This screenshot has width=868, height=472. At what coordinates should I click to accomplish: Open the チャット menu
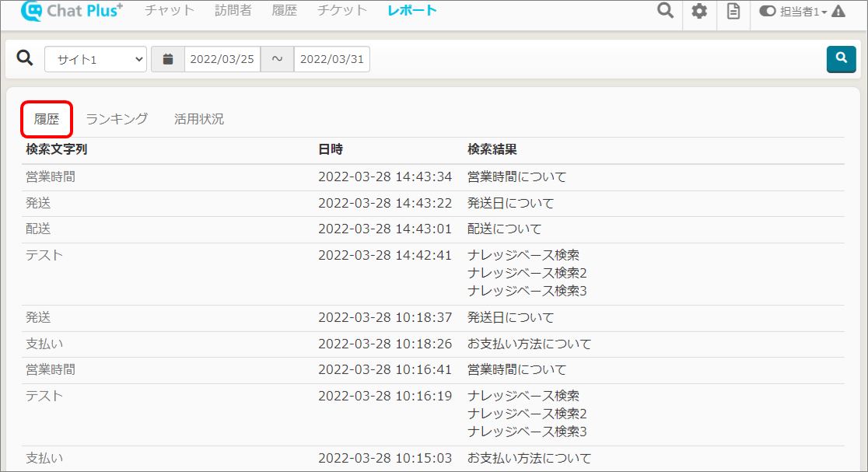pos(169,11)
